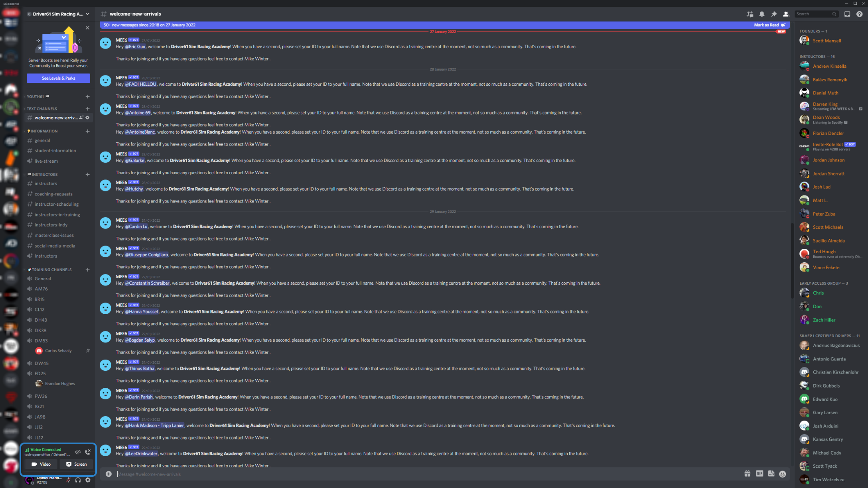Toggle noise suppression in voice panel
Image resolution: width=868 pixels, height=488 pixels.
pos(78,452)
